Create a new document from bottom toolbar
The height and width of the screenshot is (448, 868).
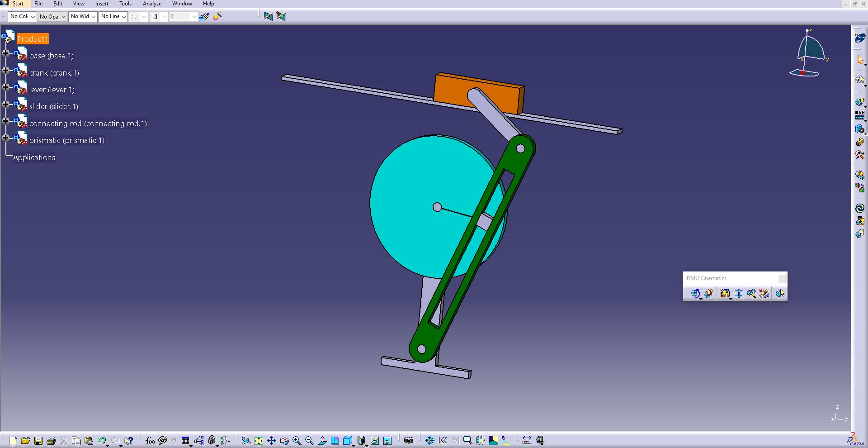(x=13, y=440)
